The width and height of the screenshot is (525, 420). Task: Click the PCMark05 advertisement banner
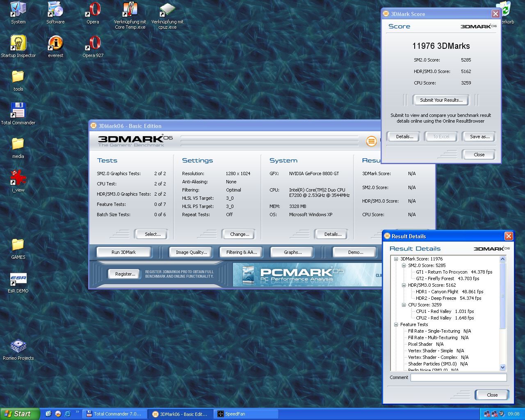308,274
